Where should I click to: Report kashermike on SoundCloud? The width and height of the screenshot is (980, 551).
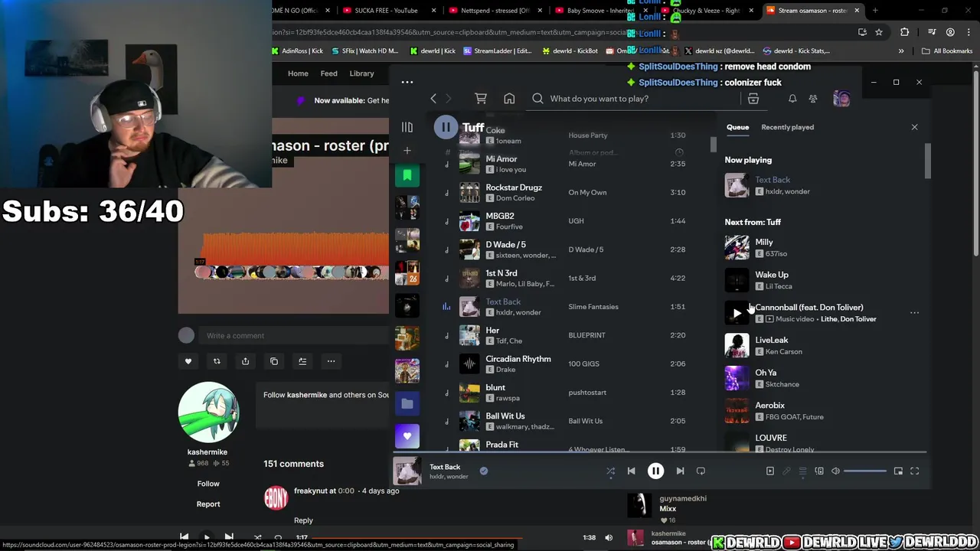click(x=208, y=504)
